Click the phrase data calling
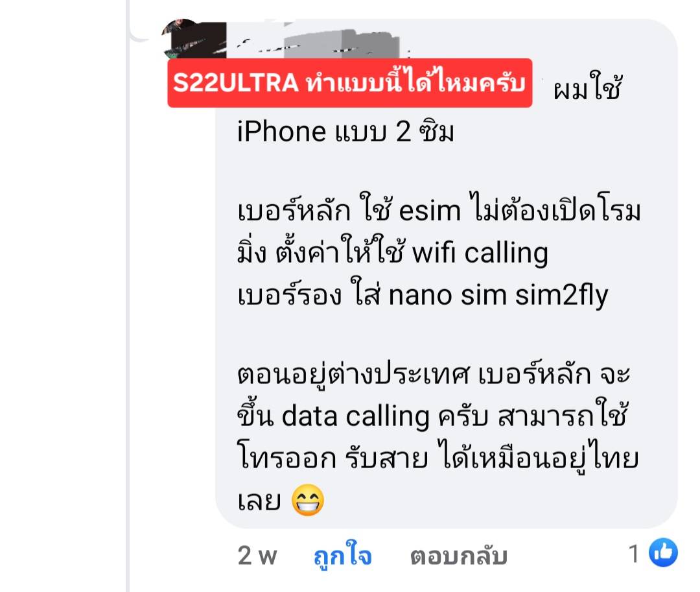Viewport: 700px width, 592px height. coord(355,416)
